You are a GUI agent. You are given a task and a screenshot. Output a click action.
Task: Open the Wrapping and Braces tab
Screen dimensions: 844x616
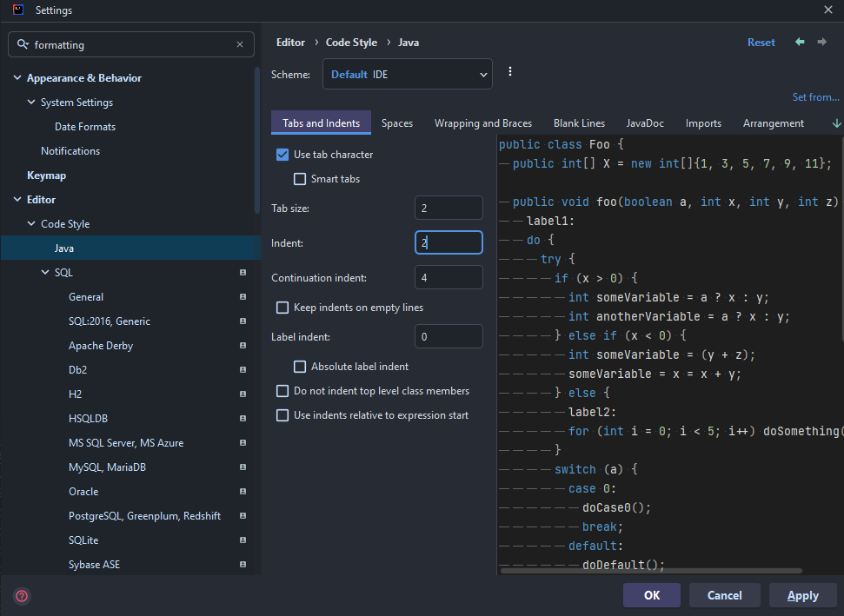483,123
